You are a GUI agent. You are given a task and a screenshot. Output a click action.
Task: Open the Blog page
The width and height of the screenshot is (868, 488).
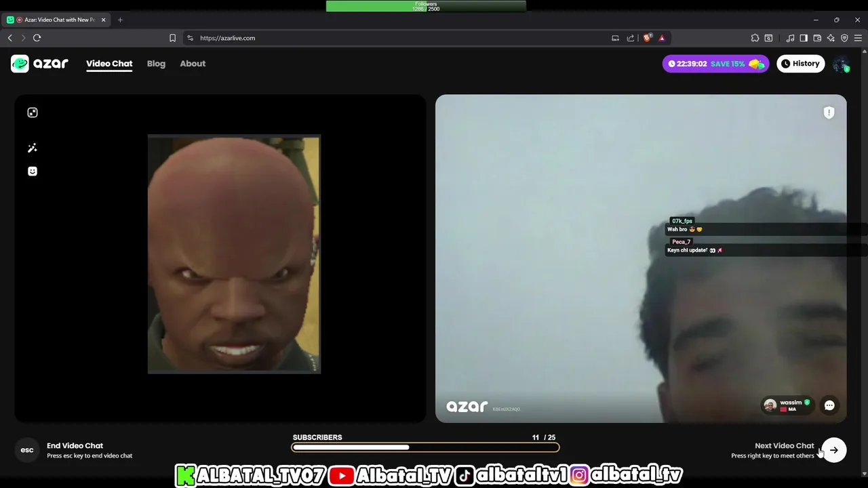tap(156, 64)
